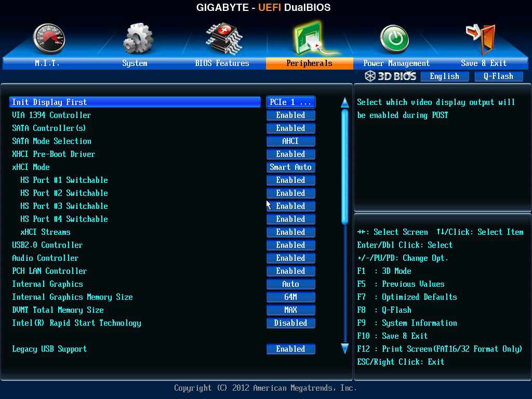Toggle HS Port #3 Switchable value
Screen dimensions: 532x399
pos(291,206)
